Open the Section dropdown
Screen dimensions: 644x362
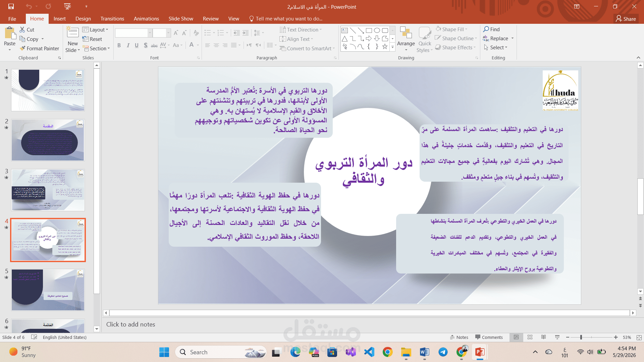[x=96, y=48]
